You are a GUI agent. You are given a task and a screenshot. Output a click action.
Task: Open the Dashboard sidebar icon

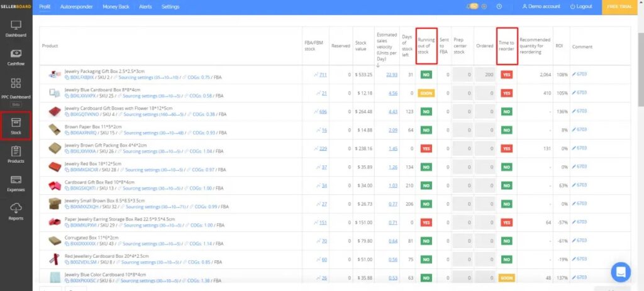(16, 28)
